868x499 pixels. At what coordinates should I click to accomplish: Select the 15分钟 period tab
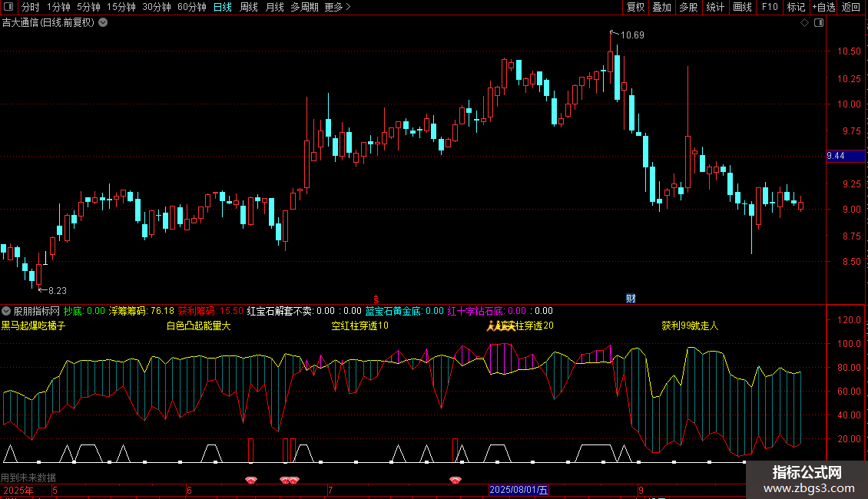(x=121, y=7)
